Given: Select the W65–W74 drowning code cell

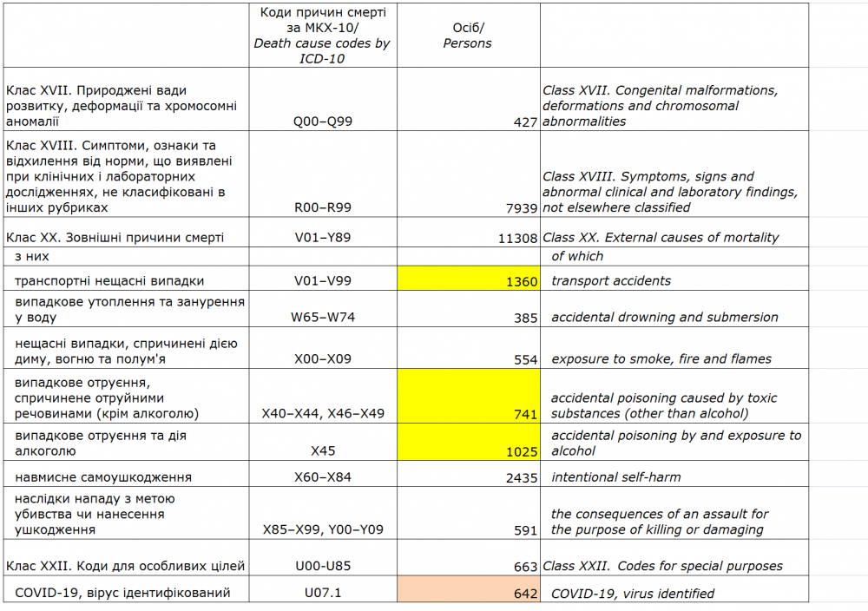Looking at the screenshot, I should pyautogui.click(x=322, y=317).
